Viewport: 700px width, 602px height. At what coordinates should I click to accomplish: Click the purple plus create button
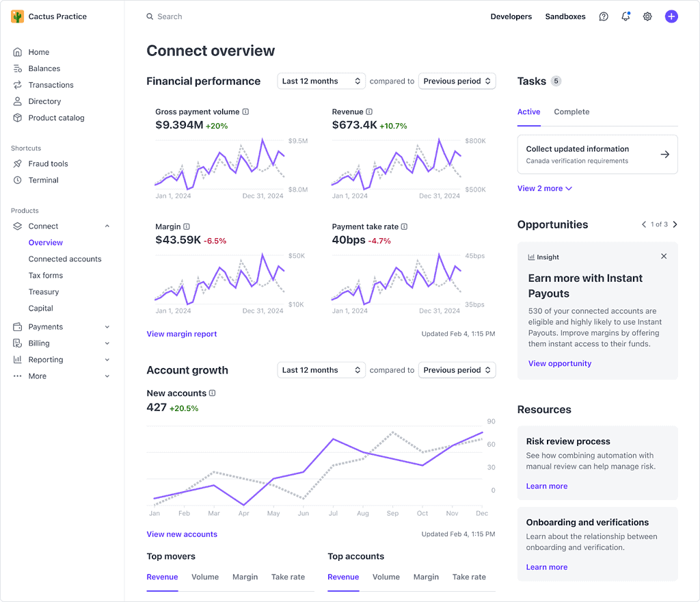coord(671,16)
